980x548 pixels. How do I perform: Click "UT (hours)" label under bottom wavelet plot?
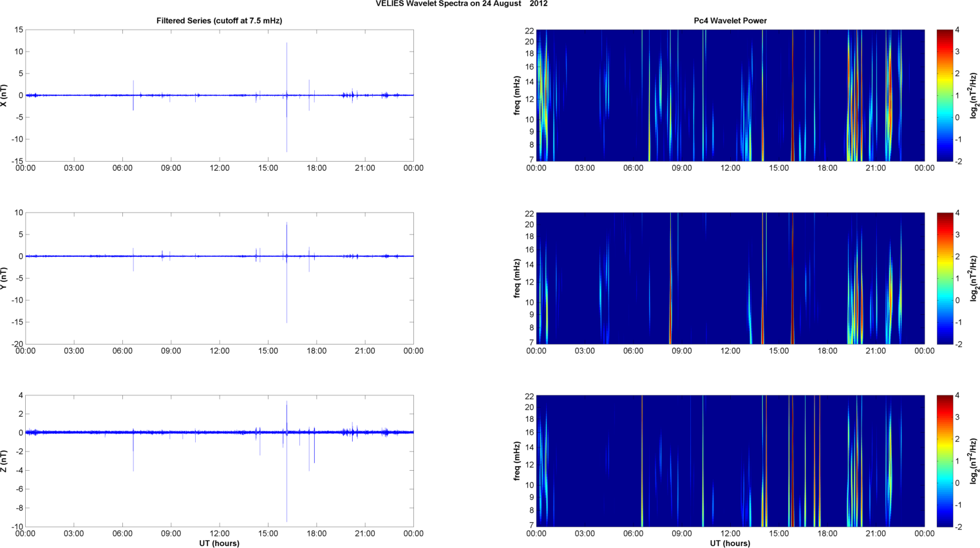pyautogui.click(x=730, y=543)
